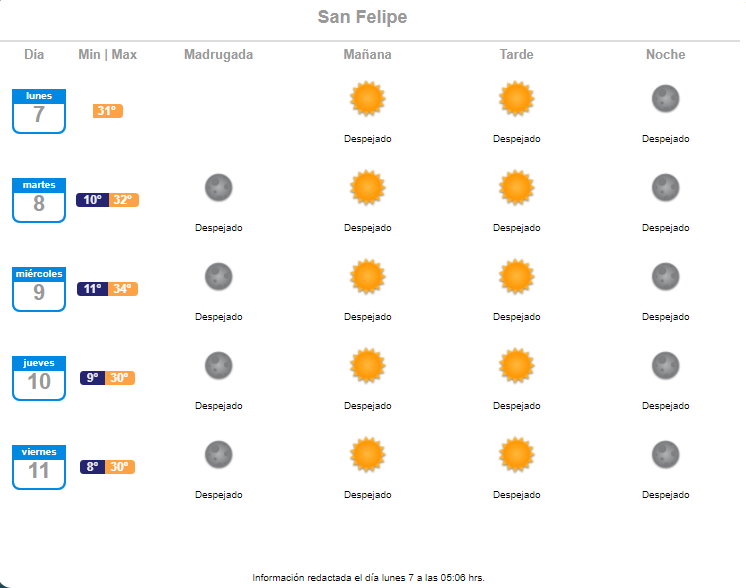Click the Noche column header

665,55
